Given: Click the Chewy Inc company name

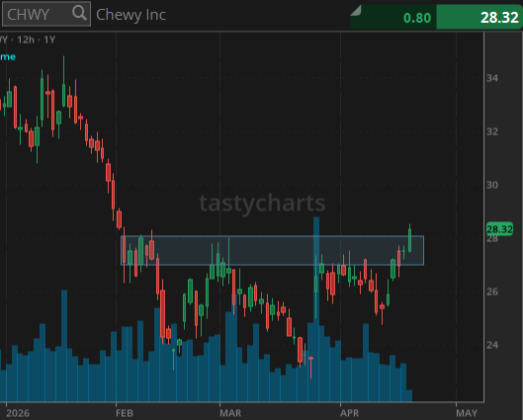Looking at the screenshot, I should (131, 15).
